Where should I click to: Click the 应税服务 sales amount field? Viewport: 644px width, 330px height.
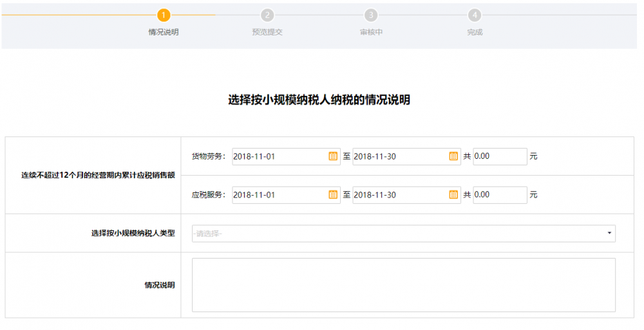[500, 195]
